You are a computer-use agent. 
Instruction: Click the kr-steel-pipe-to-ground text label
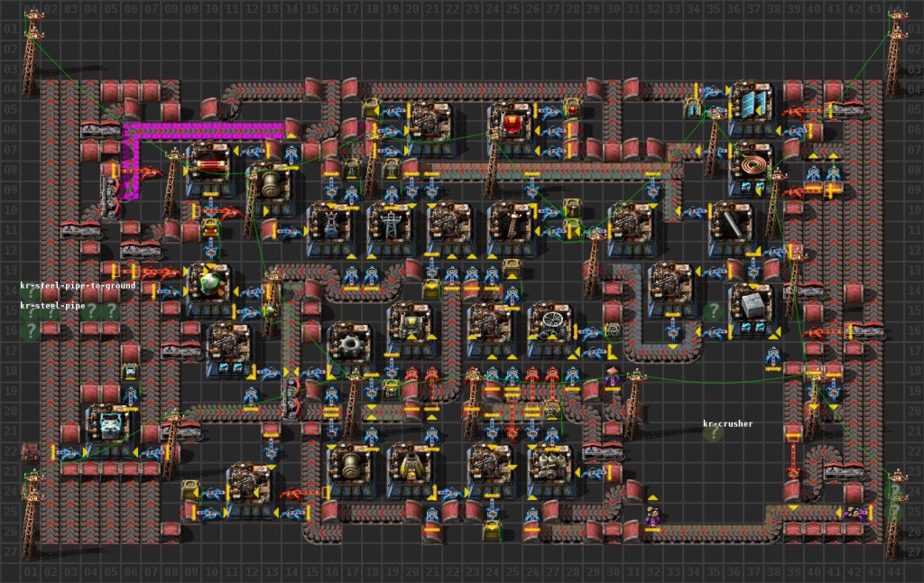point(77,285)
